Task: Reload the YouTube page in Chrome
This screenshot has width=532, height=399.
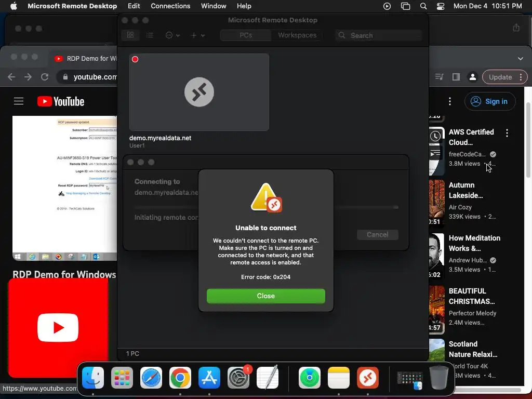Action: tap(45, 77)
